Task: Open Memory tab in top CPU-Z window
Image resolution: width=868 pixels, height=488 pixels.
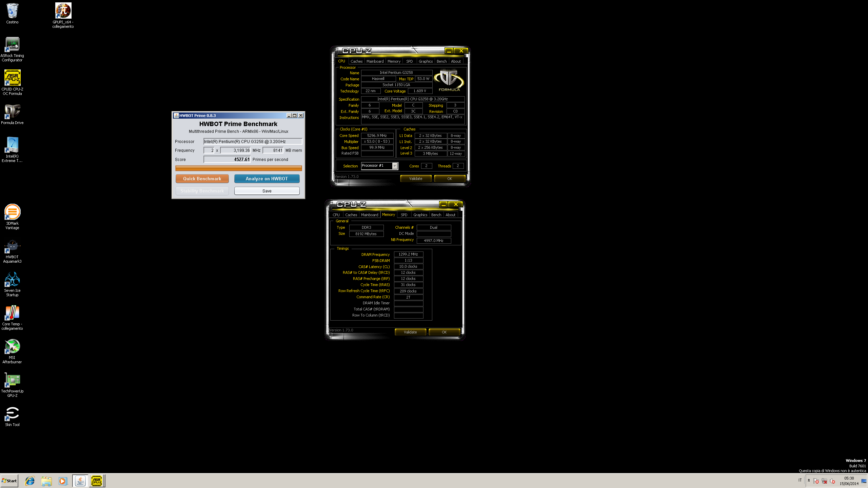Action: click(x=394, y=61)
